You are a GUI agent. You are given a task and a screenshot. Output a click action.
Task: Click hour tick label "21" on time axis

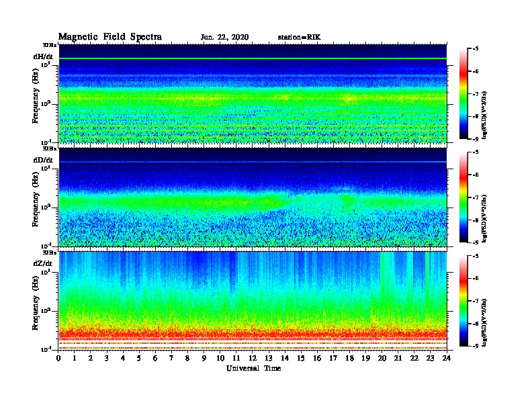pyautogui.click(x=398, y=358)
